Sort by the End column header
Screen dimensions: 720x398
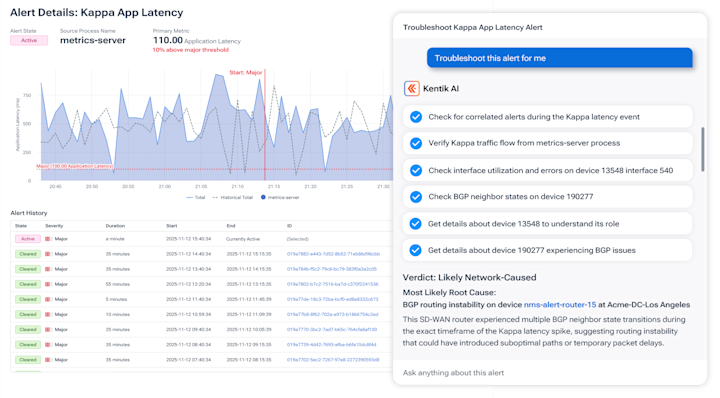pyautogui.click(x=231, y=226)
